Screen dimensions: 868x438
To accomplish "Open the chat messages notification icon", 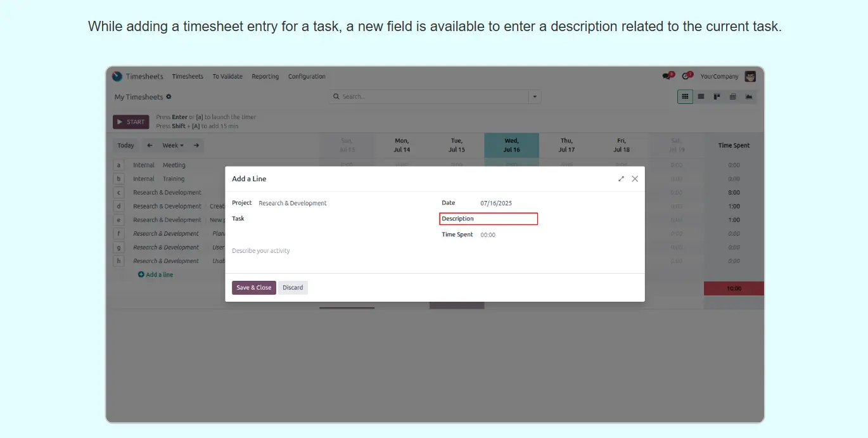I will tap(667, 76).
